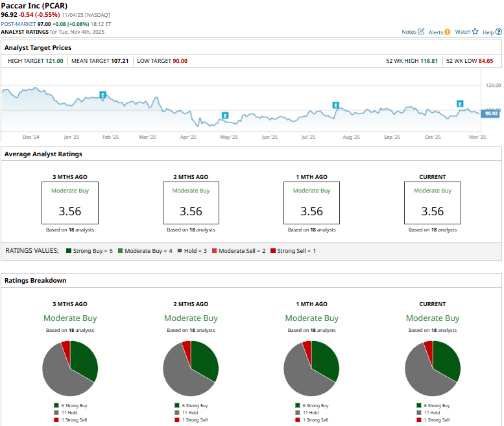Click the Watch link text

coord(462,32)
